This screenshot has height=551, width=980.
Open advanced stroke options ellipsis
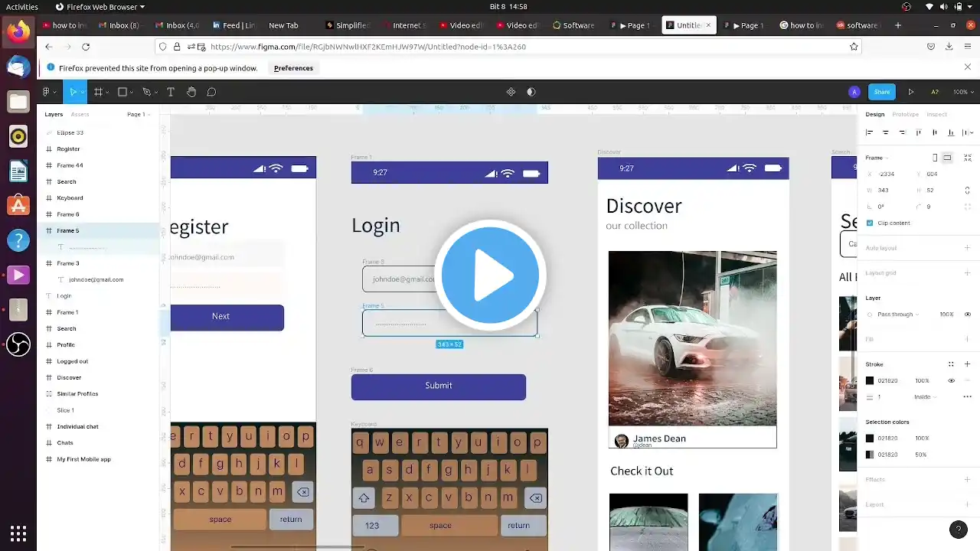coord(968,397)
